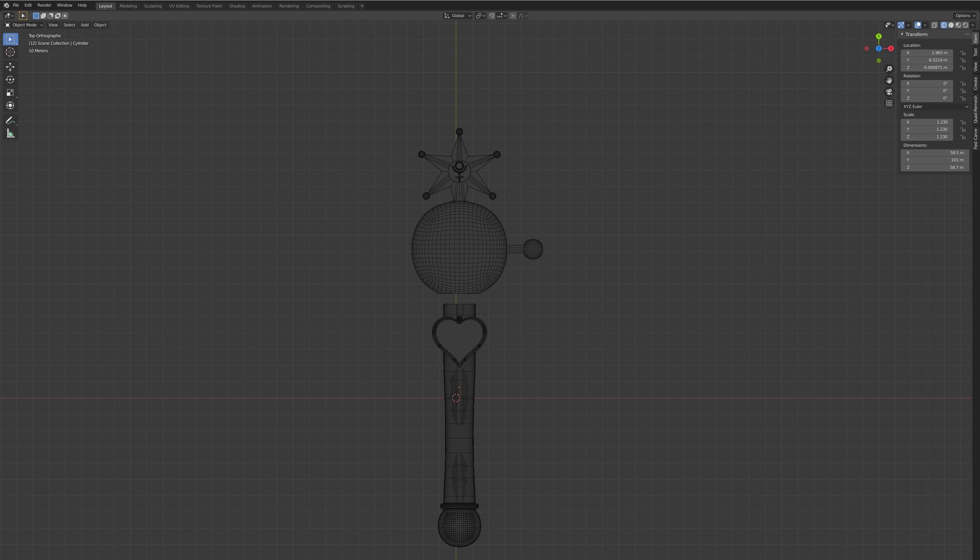Click the blue Z axis gizmo ball
Viewport: 980px width, 560px height.
(x=879, y=48)
